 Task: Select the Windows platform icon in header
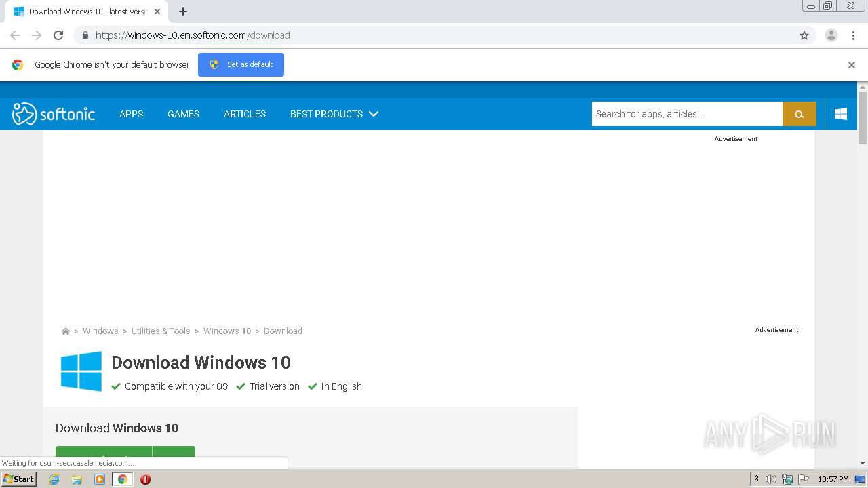841,114
